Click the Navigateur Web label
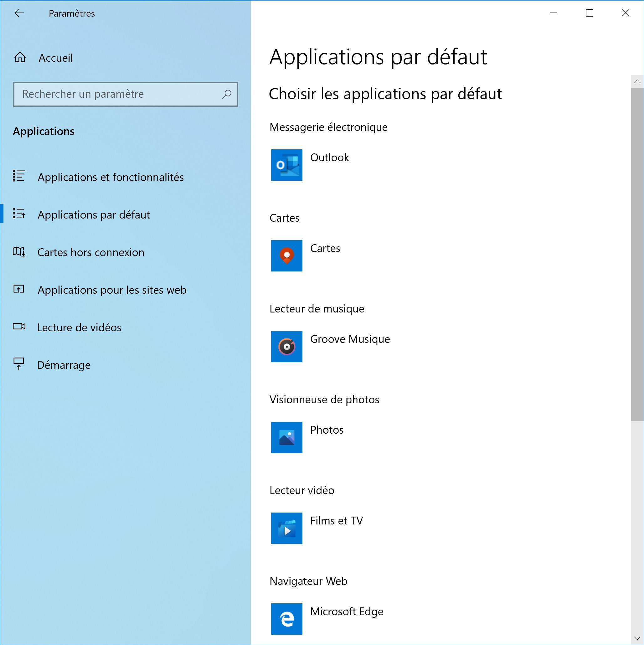Viewport: 644px width, 645px height. (308, 581)
